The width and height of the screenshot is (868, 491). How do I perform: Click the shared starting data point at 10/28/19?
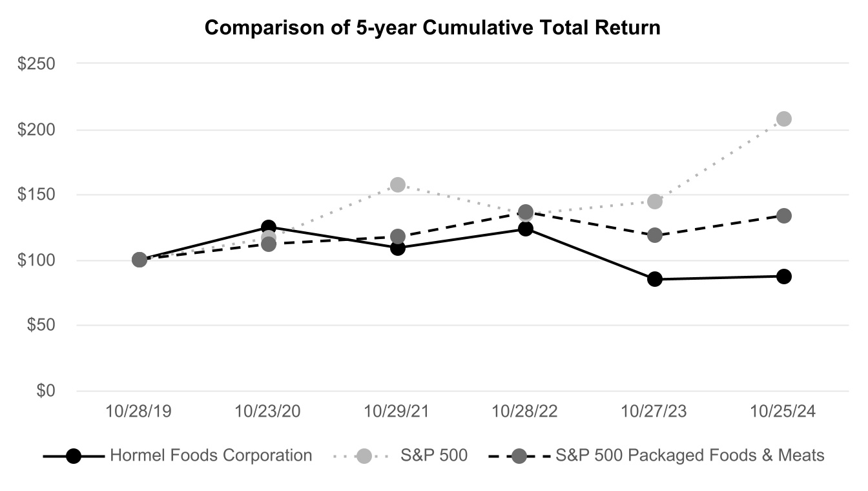pyautogui.click(x=139, y=260)
